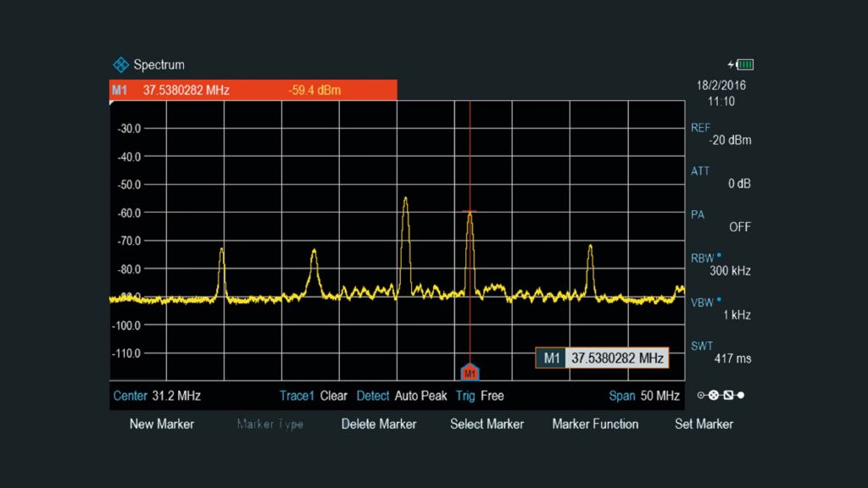Click the signal path diagram icon
Screen dimensions: 868x488
point(721,396)
